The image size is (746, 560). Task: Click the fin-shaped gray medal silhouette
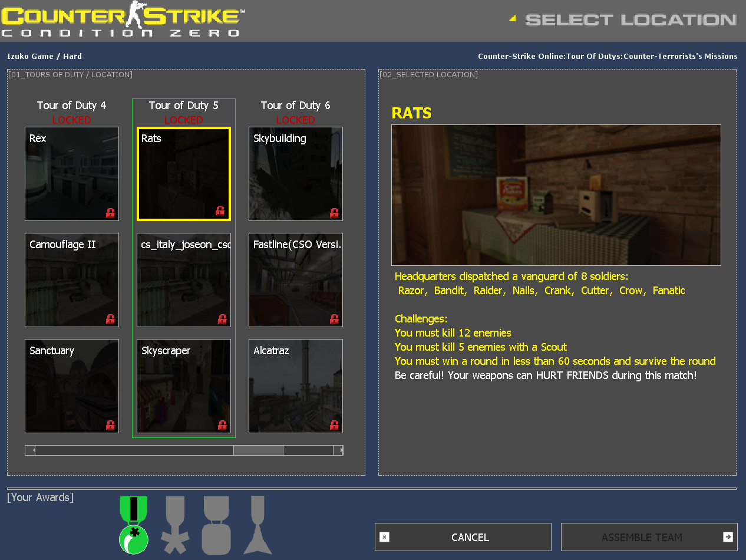(258, 525)
